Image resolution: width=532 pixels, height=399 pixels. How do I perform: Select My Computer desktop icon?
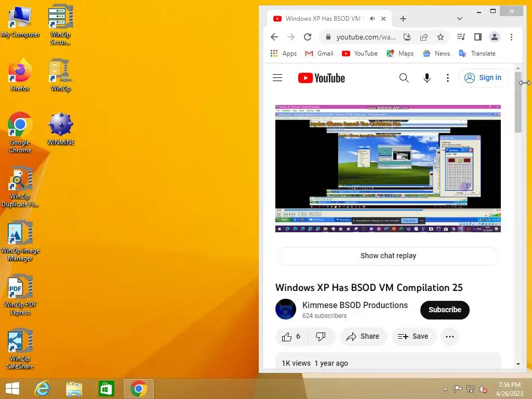click(x=20, y=21)
